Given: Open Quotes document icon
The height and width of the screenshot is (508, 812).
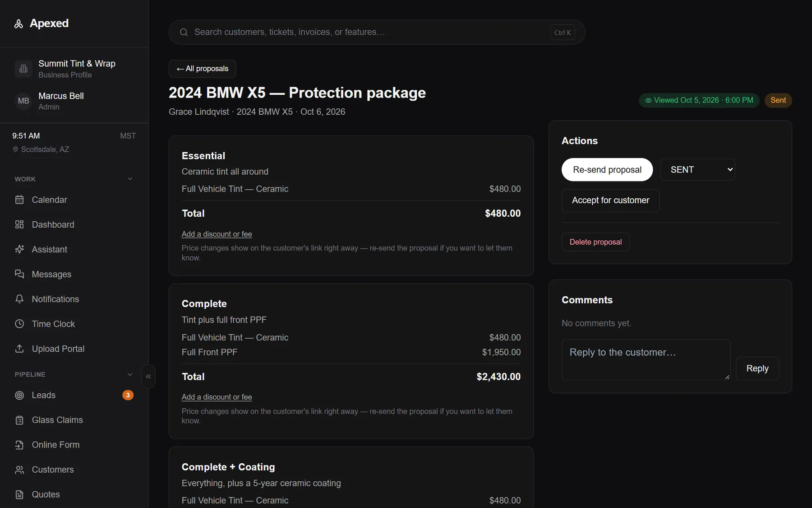Looking at the screenshot, I should click(19, 494).
